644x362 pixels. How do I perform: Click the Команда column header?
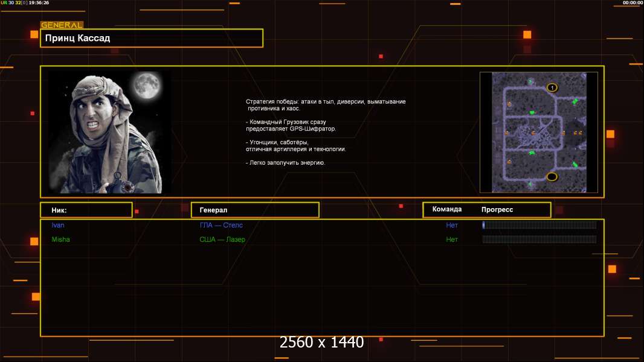(447, 209)
